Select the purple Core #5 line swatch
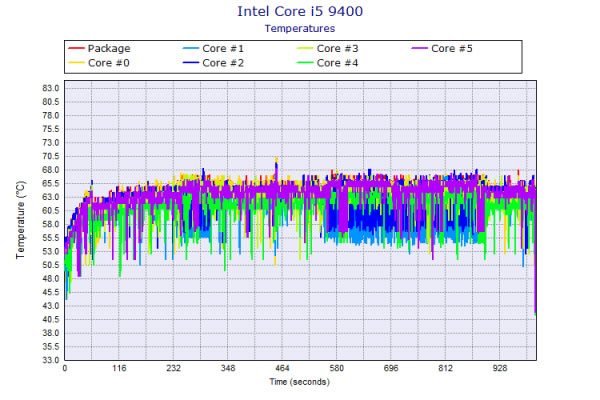Screen dimensions: 600x400 419,48
